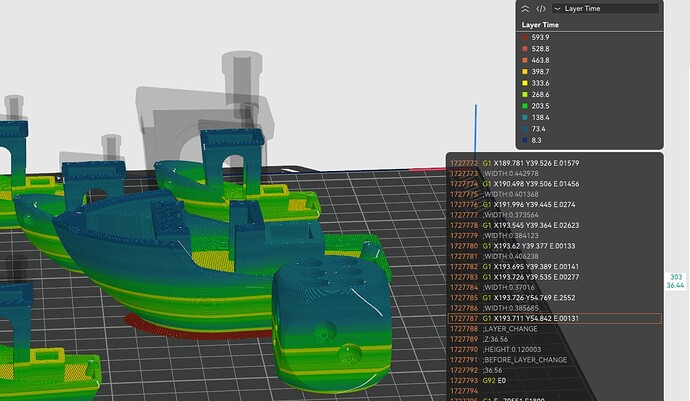Click the layer slider handle showing 303

[x=675, y=281]
